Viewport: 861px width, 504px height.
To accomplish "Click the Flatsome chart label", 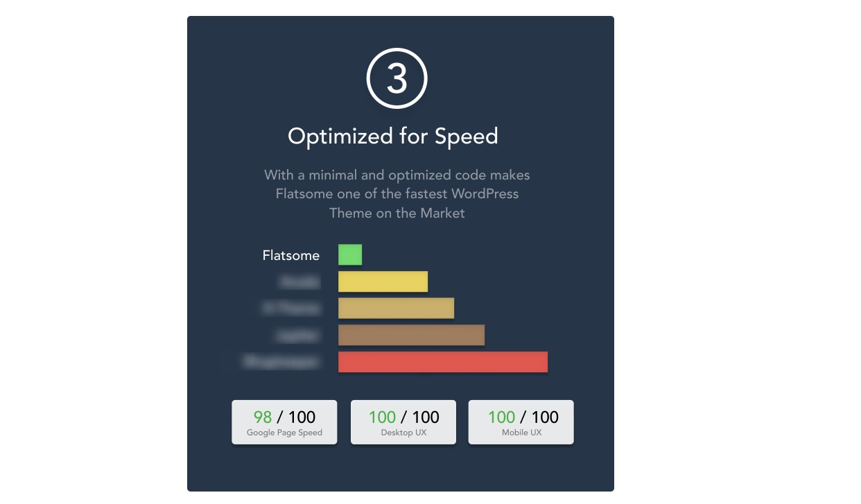I will click(x=291, y=255).
